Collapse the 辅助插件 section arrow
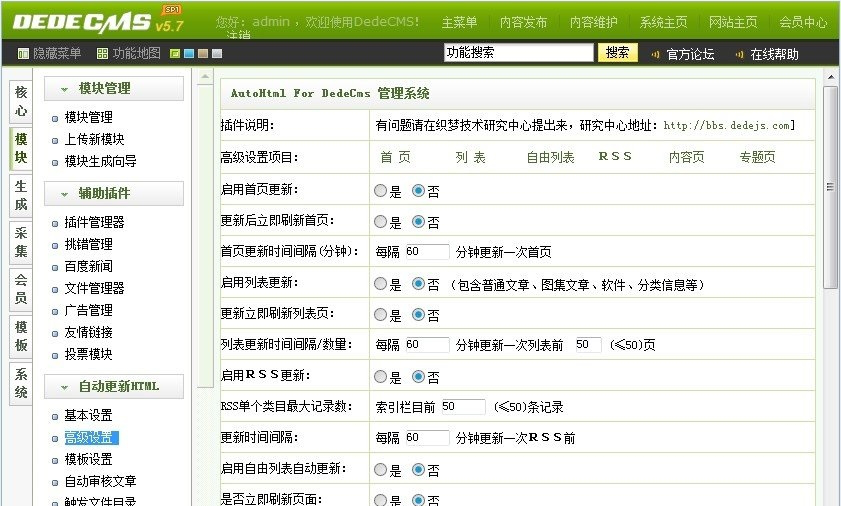The height and width of the screenshot is (526, 841). tap(64, 194)
